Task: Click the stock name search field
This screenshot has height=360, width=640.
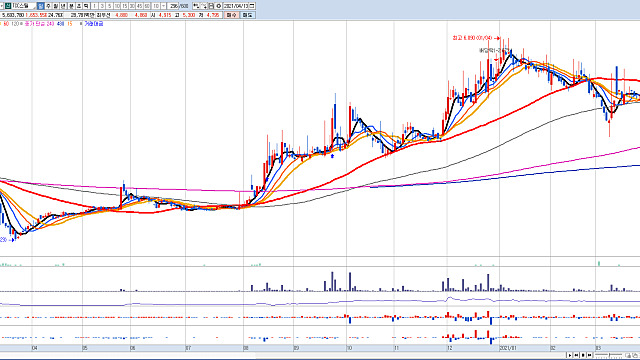Action: point(24,6)
